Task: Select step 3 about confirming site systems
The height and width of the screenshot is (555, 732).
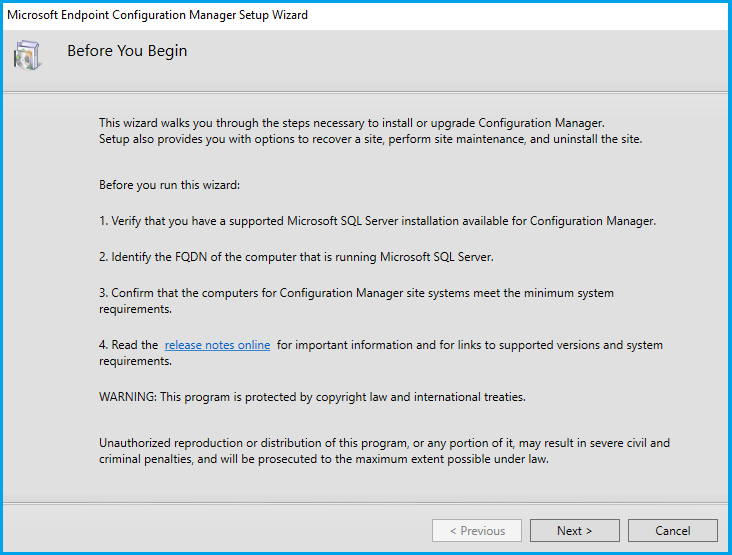Action: pyautogui.click(x=356, y=293)
